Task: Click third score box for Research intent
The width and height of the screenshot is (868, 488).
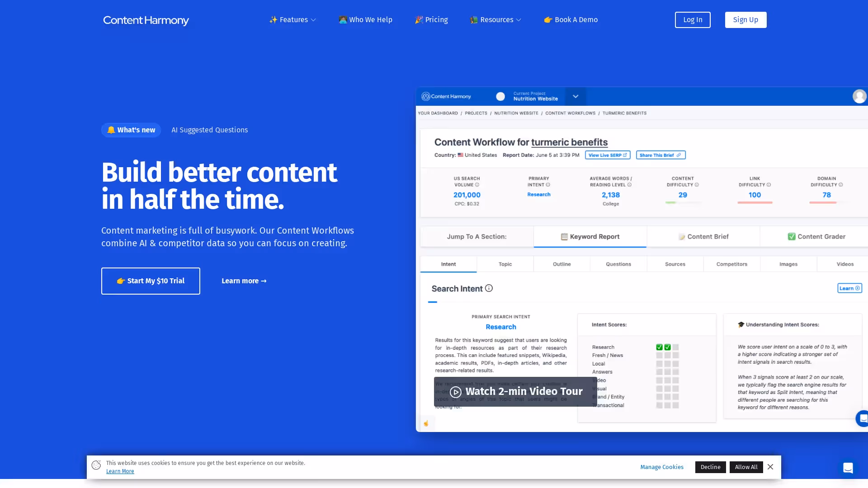Action: click(x=675, y=347)
